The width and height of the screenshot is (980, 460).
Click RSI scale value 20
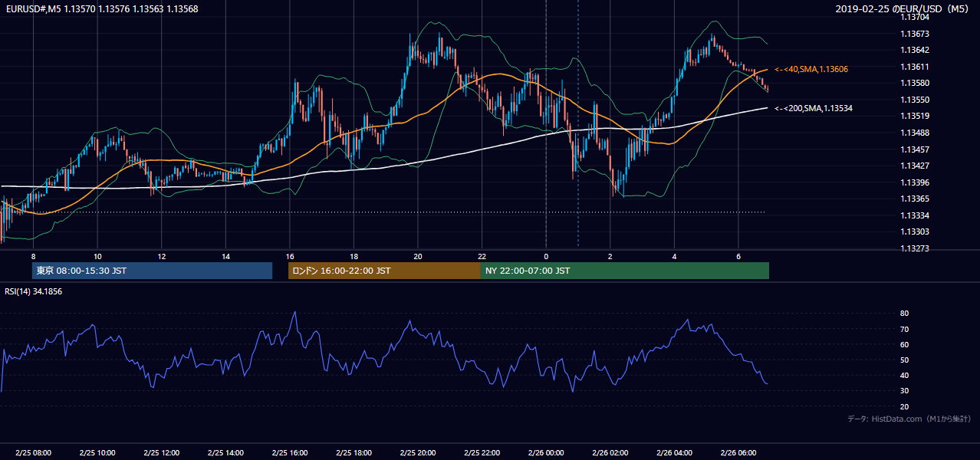point(905,406)
